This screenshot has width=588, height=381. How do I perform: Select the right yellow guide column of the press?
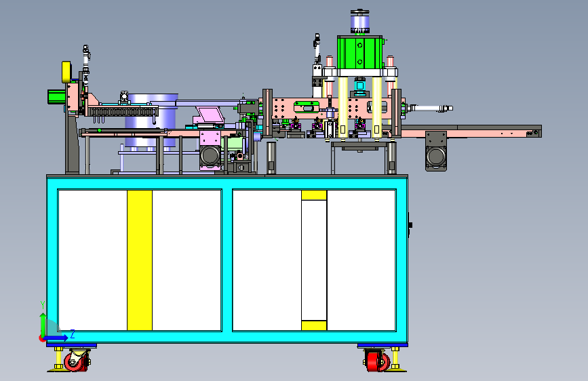click(x=377, y=108)
